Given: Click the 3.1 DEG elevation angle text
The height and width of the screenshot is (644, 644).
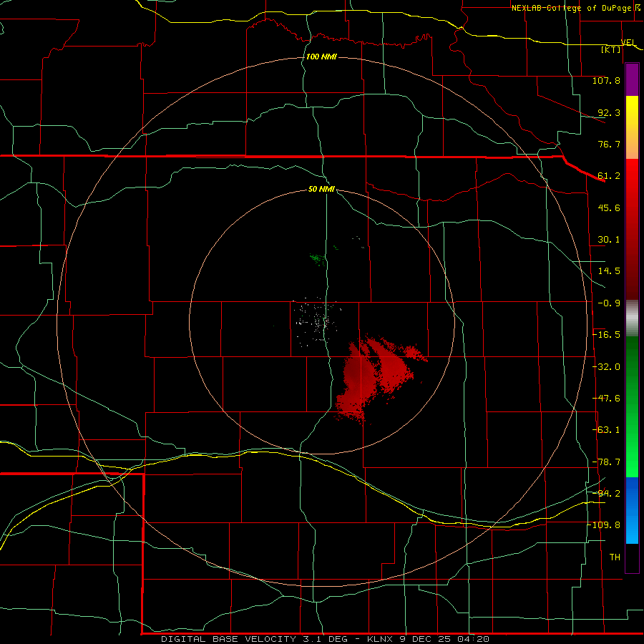Looking at the screenshot, I should pos(326,639).
